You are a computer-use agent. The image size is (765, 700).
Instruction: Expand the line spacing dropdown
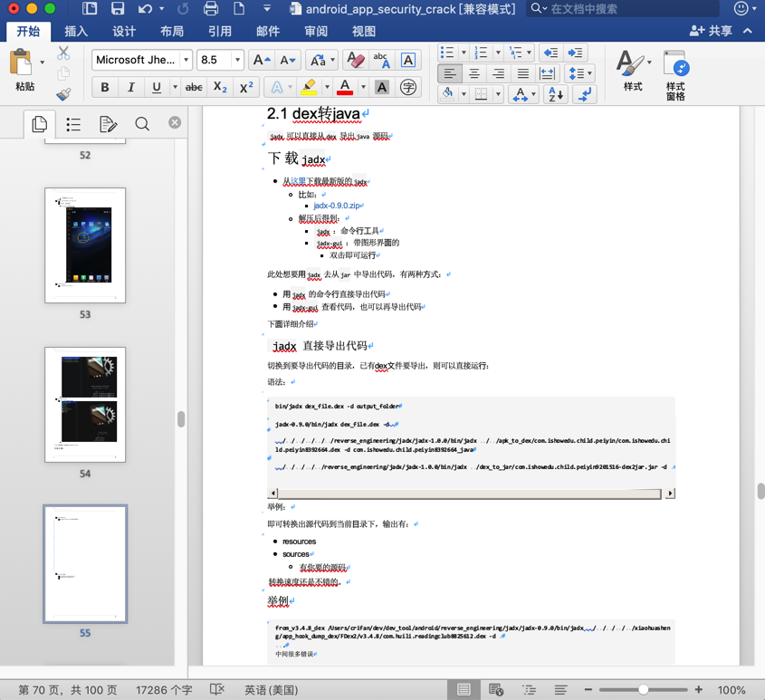tap(588, 73)
